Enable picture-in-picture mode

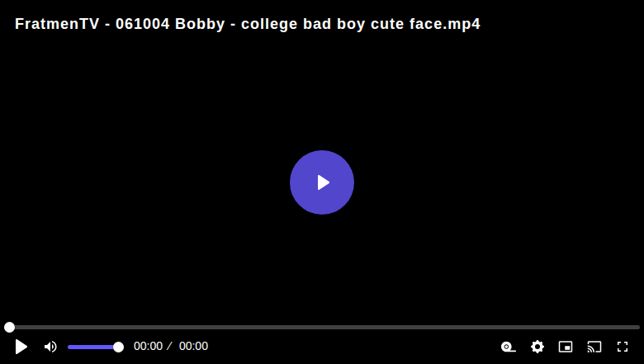(566, 347)
